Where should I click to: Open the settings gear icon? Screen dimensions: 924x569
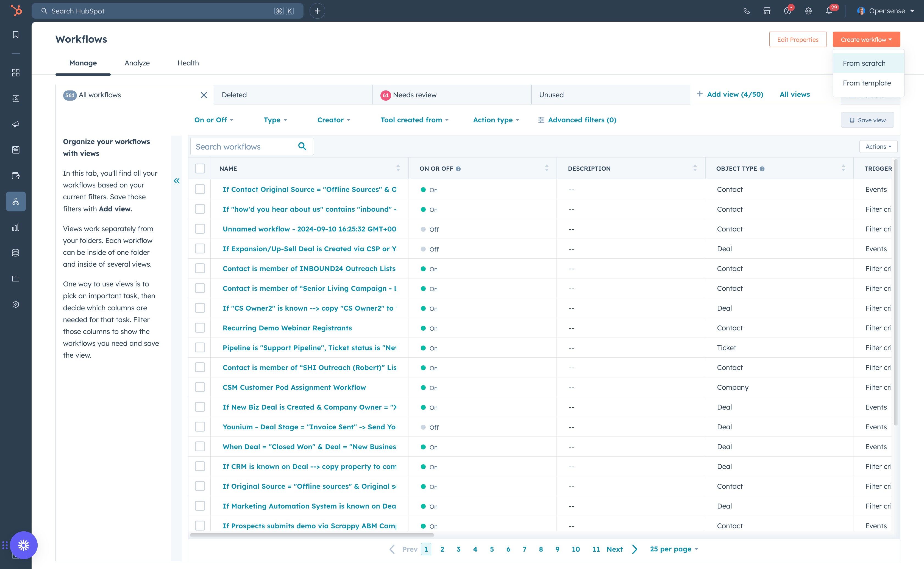tap(808, 11)
